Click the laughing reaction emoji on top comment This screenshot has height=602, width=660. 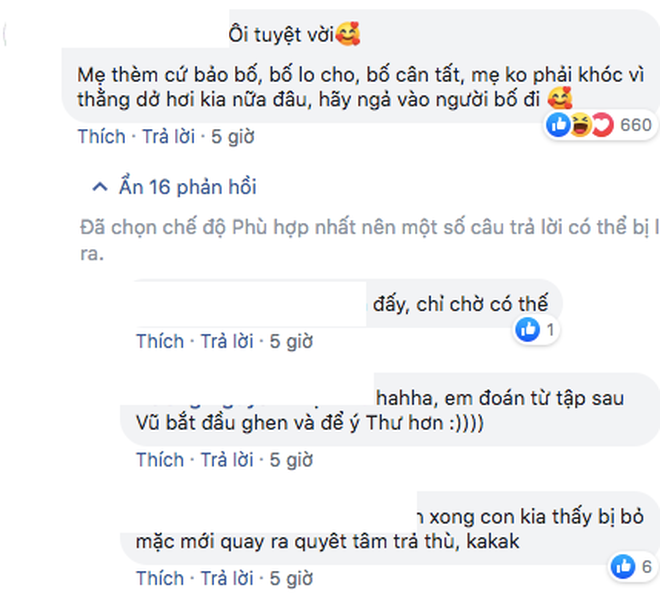click(x=580, y=125)
